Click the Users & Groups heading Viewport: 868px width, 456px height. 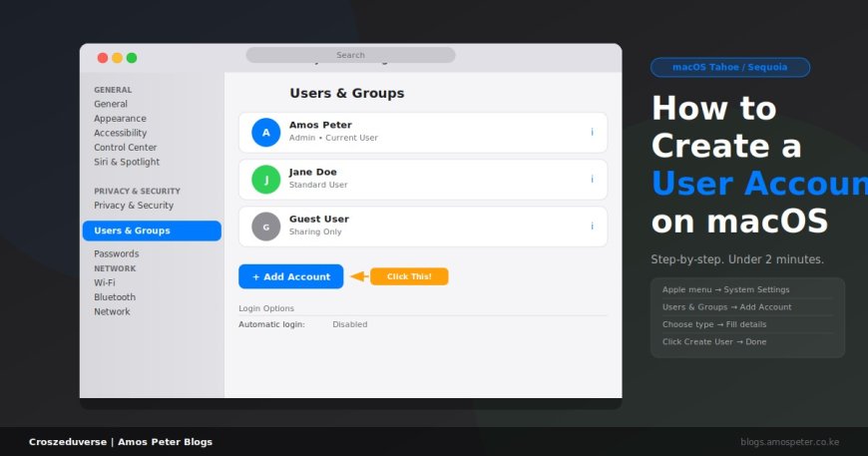pyautogui.click(x=347, y=93)
